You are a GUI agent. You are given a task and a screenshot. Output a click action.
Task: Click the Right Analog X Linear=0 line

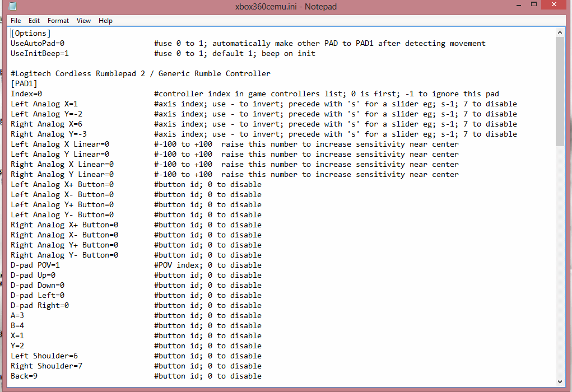coord(62,165)
